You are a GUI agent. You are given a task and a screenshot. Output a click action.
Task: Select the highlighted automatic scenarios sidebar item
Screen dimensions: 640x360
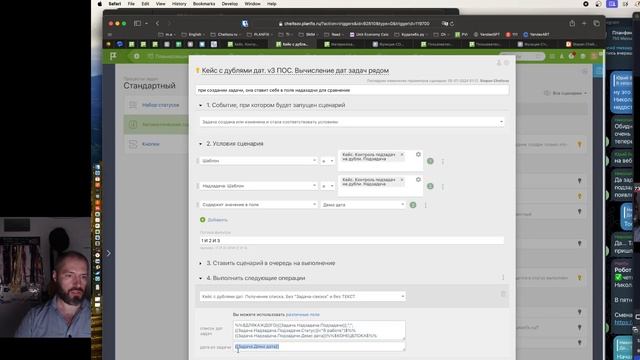pos(156,124)
